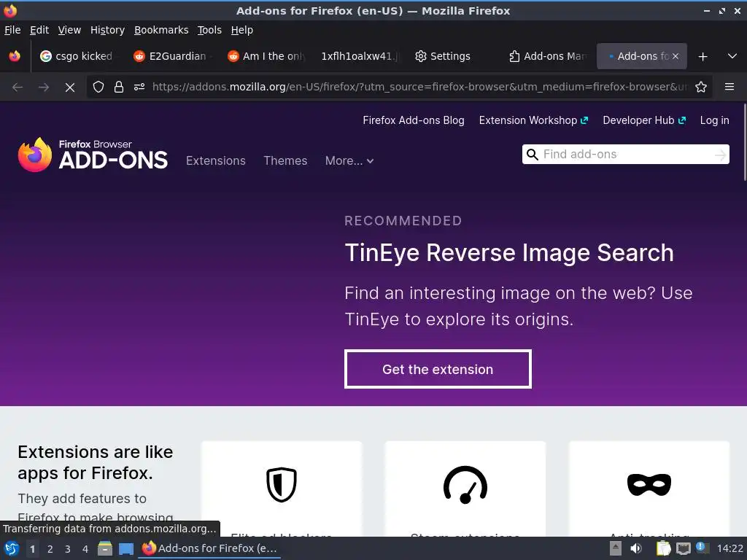Open tracking protection shield icon
Image resolution: width=747 pixels, height=560 pixels.
[98, 87]
